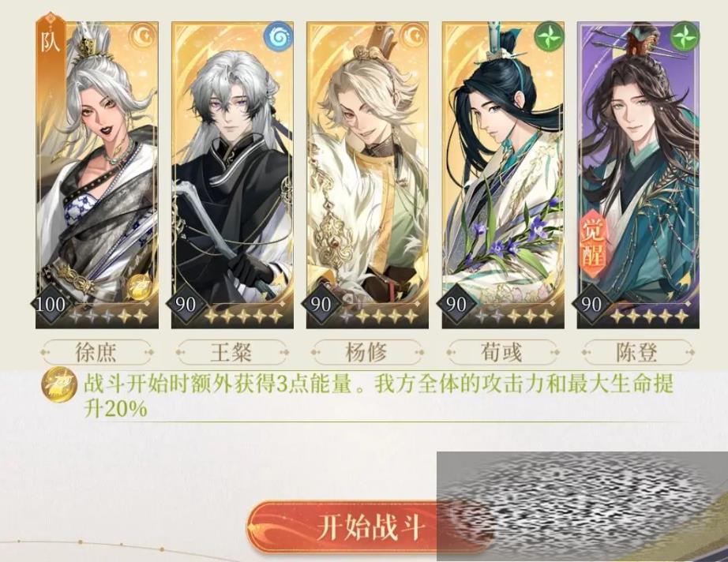Click the green team buff description text
728x562 pixels.
coord(378,396)
